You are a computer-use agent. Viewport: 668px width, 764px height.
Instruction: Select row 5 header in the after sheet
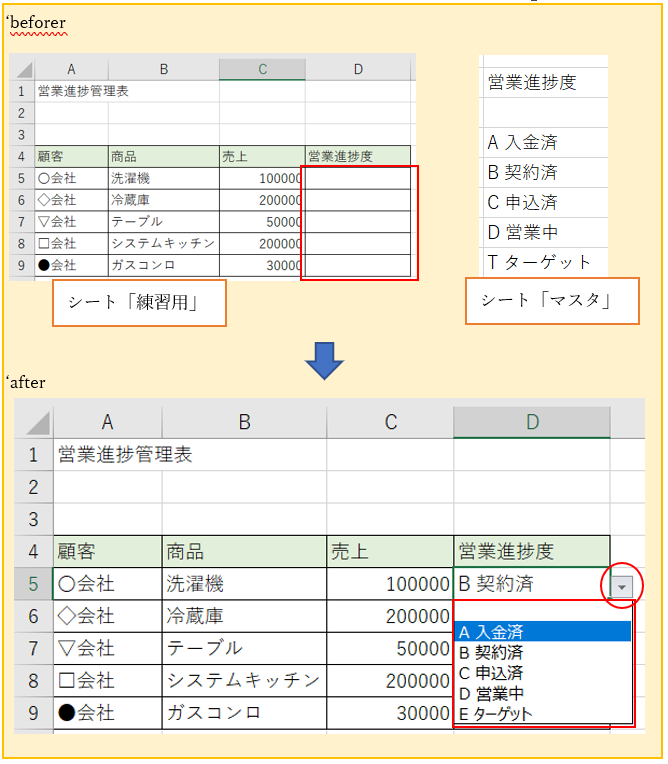[x=33, y=584]
